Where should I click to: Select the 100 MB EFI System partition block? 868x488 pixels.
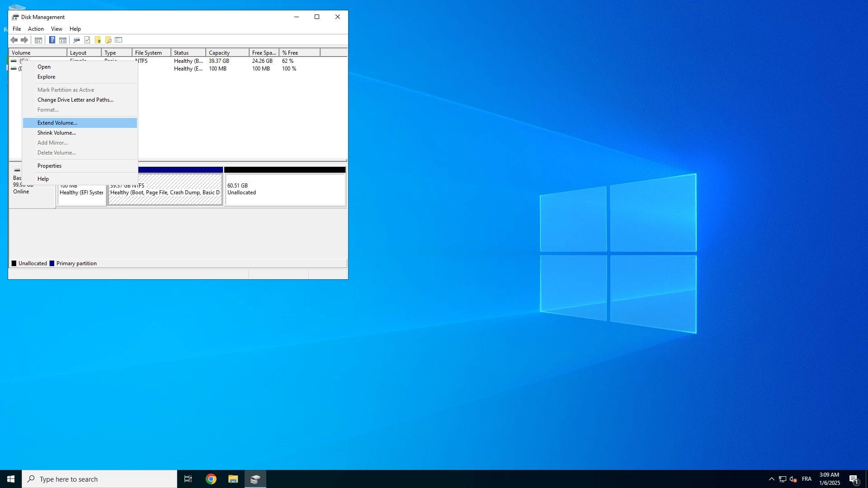coord(82,194)
